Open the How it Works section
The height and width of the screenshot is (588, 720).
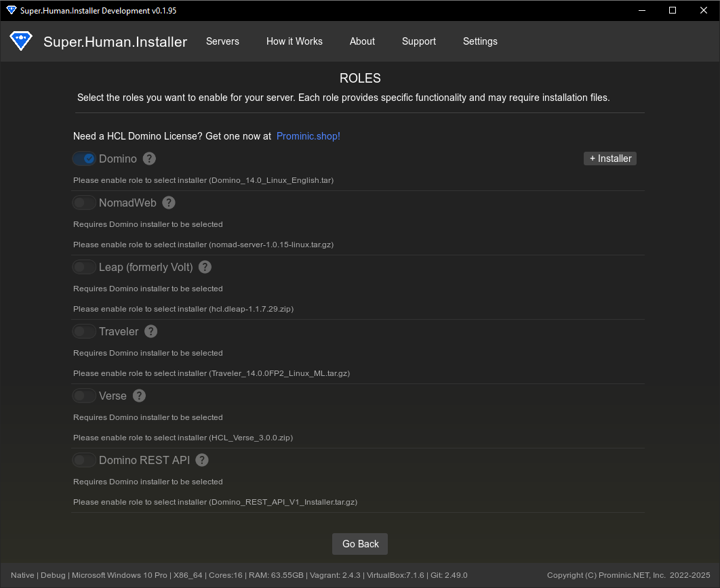[294, 41]
